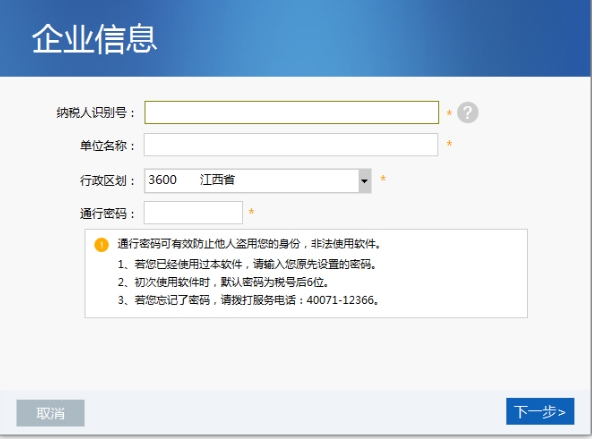
Task: Click the service phone number 40071-12366
Action: click(x=340, y=300)
